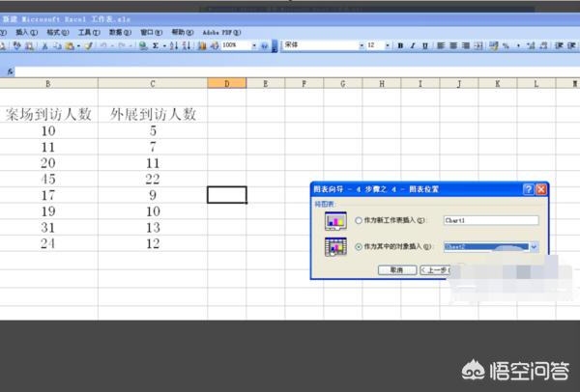
Task: Apply Italic formatting
Action: point(412,45)
